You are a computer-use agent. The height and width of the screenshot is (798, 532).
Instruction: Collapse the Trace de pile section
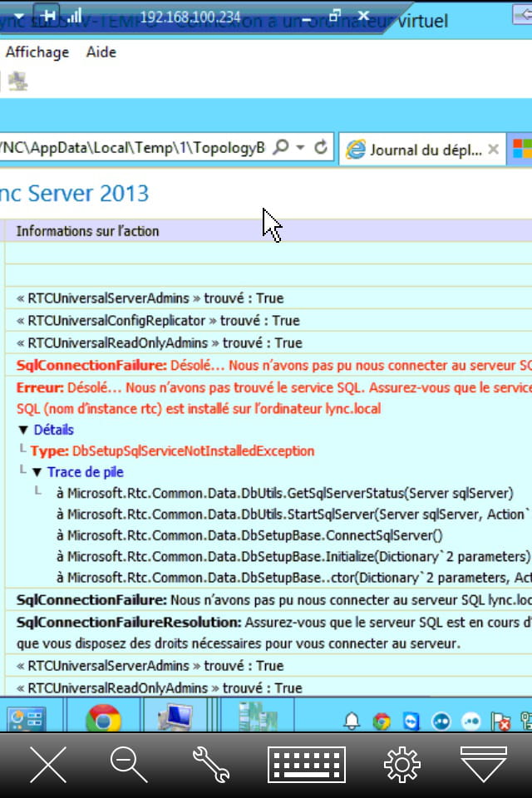(37, 472)
